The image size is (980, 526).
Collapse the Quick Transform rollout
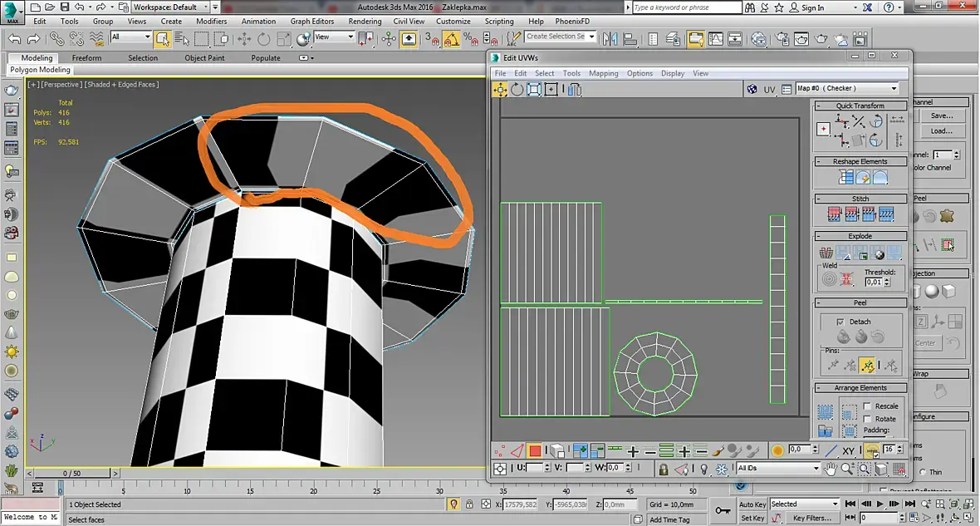coord(860,106)
